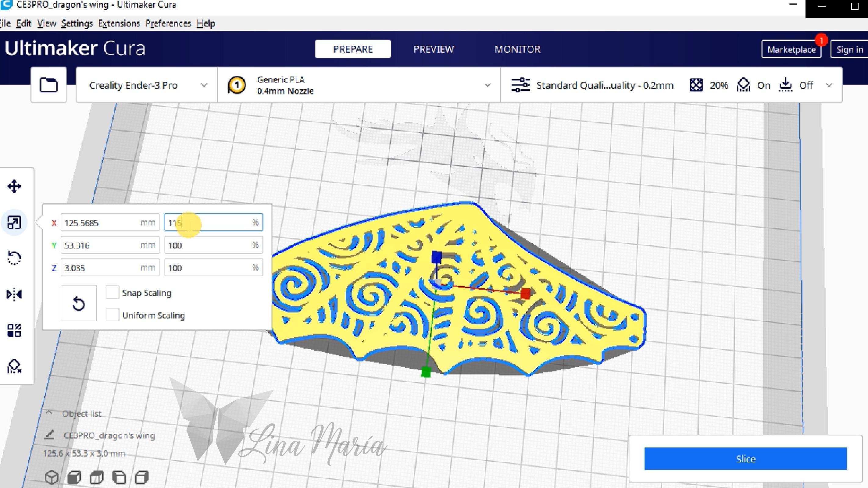Click the pencil edit icon beside model name
868x488 pixels.
coord(49,435)
